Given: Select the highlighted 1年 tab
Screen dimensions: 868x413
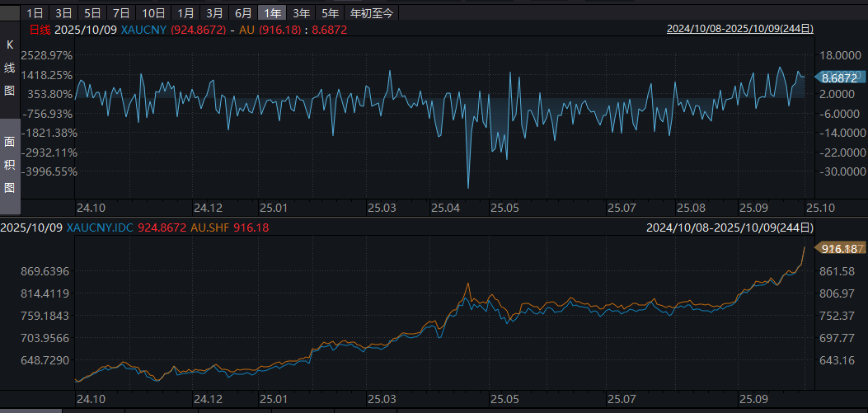Looking at the screenshot, I should point(271,13).
